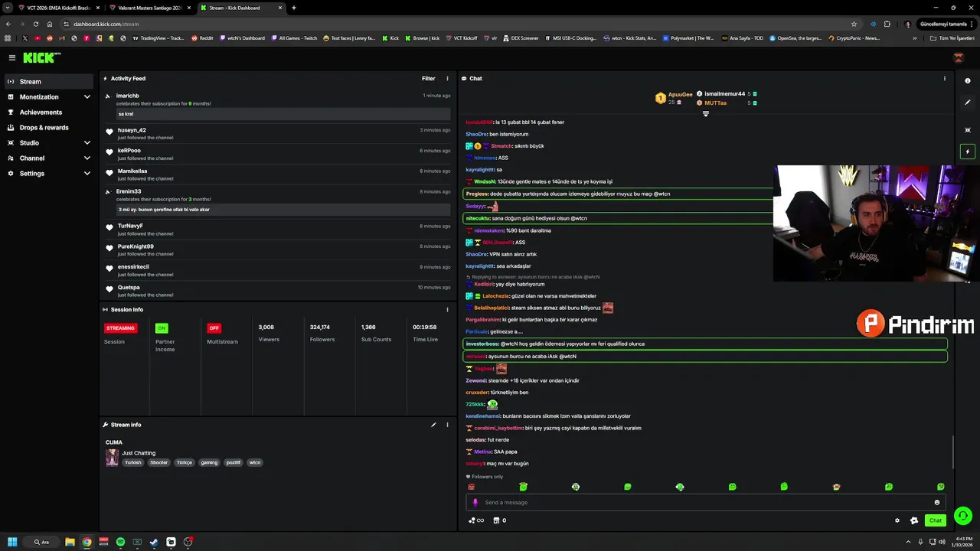Screen dimensions: 980x551
Task: Open the tab search dropdown arrow
Action: click(8, 8)
